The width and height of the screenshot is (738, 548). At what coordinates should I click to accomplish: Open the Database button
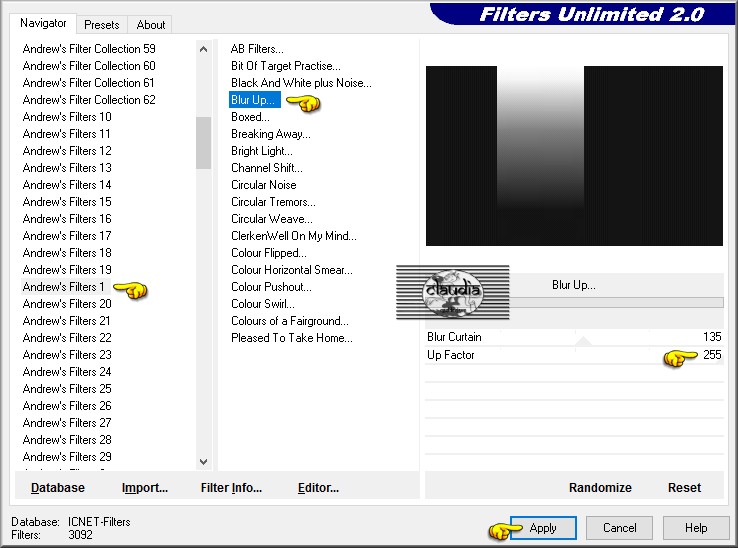pyautogui.click(x=58, y=488)
